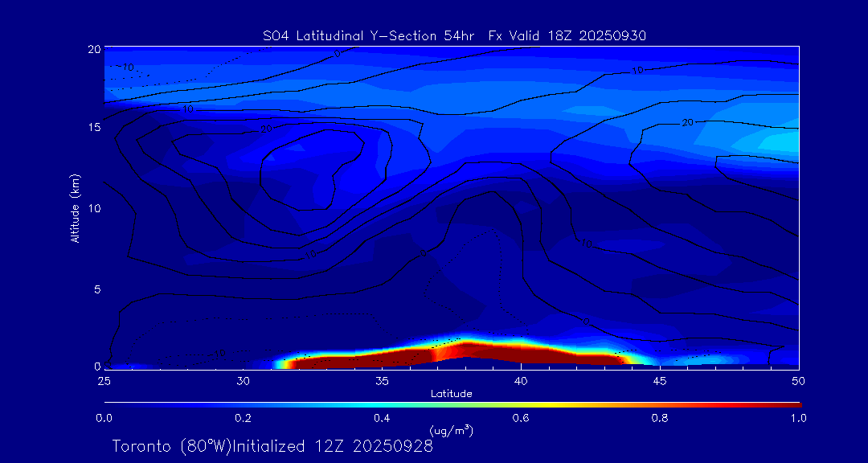Image resolution: width=868 pixels, height=463 pixels.
Task: Click the contour label "20" on the right side
Action: (687, 123)
